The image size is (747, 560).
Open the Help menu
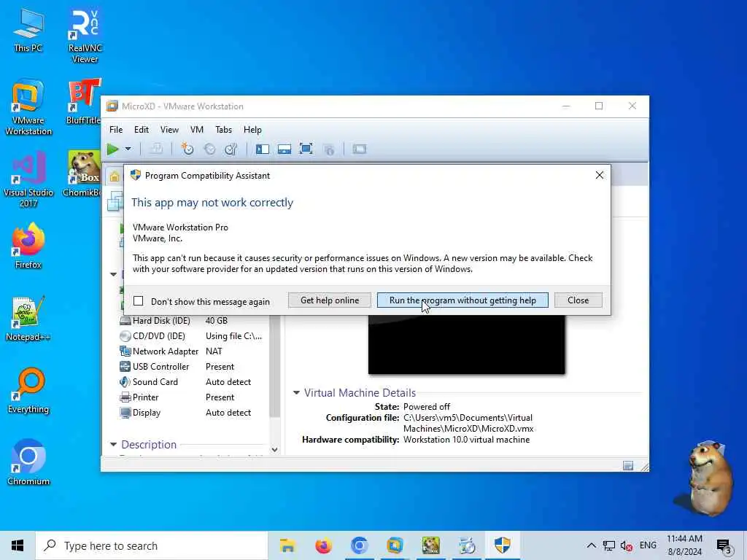(x=252, y=130)
